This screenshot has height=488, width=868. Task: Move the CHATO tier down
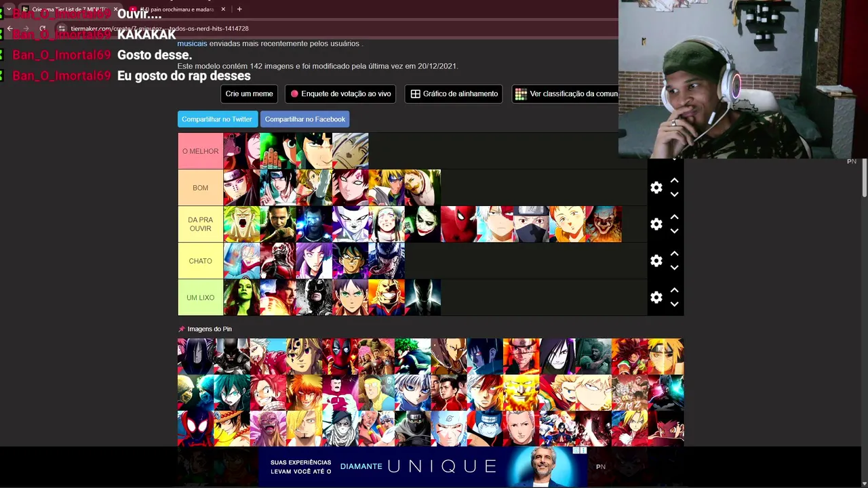(674, 268)
